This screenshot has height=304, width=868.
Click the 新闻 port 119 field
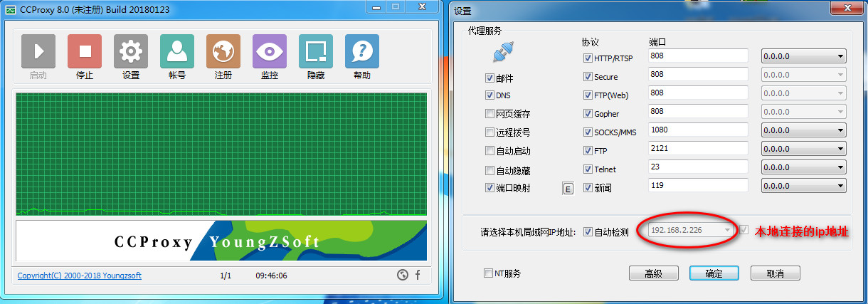699,185
